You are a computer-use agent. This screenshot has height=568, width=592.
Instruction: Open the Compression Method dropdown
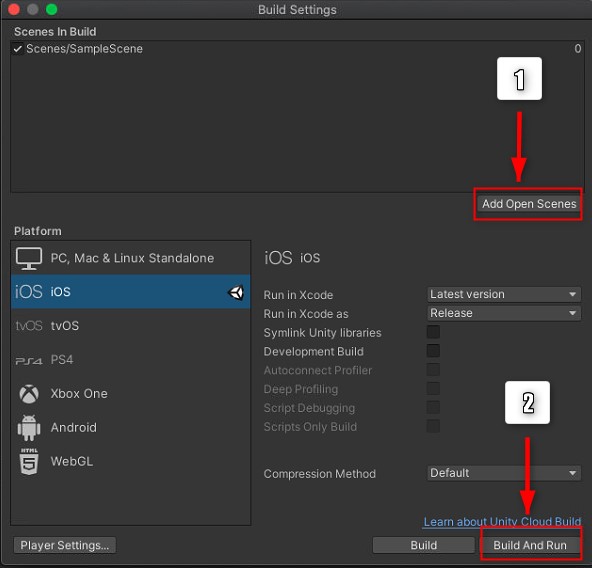(504, 473)
